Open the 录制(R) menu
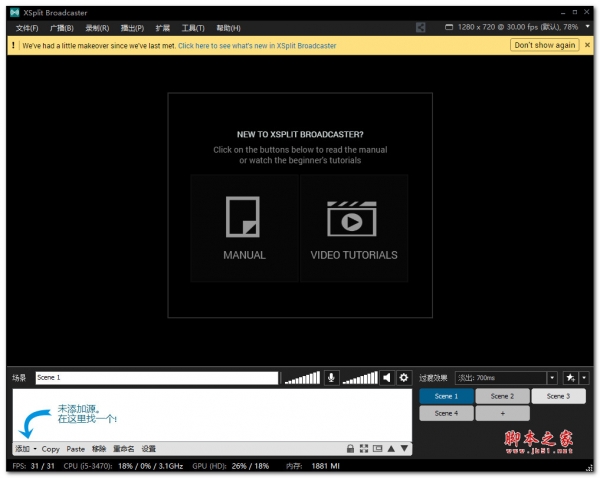The width and height of the screenshot is (600, 478). click(x=97, y=28)
